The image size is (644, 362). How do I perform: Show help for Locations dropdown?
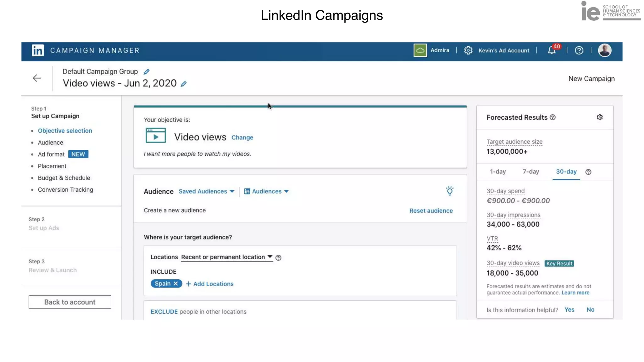278,258
